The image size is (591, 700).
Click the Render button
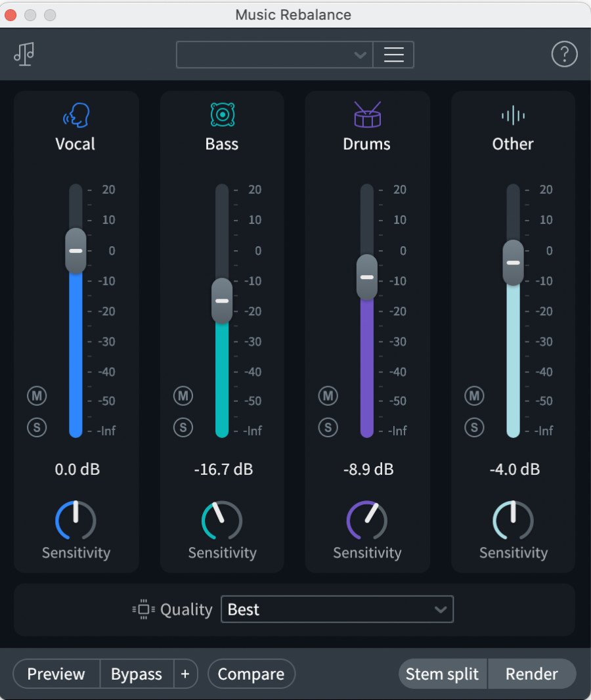[x=532, y=674]
